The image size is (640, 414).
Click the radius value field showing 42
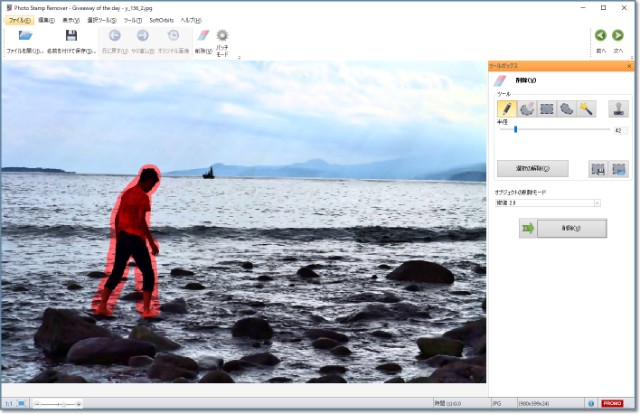[618, 130]
